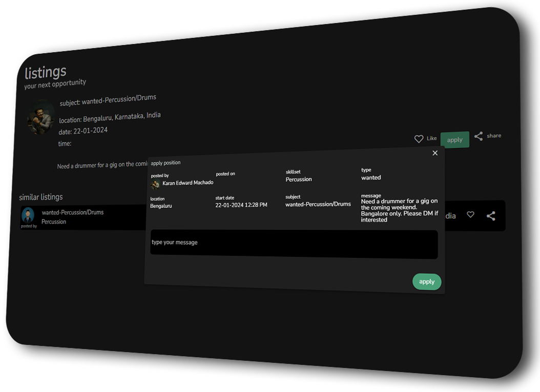This screenshot has width=540, height=392.
Task: Select the "listings" page heading
Action: (x=46, y=72)
